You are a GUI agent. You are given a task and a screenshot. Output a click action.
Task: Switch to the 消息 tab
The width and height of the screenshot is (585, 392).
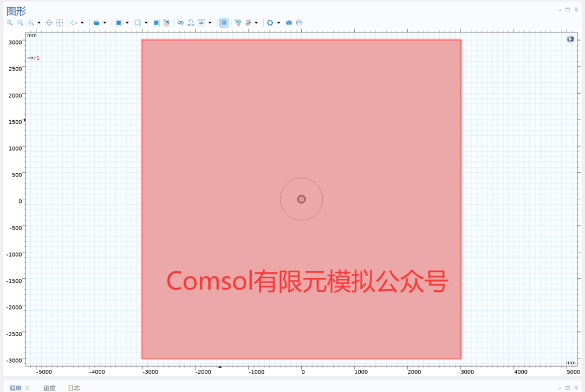[15, 388]
